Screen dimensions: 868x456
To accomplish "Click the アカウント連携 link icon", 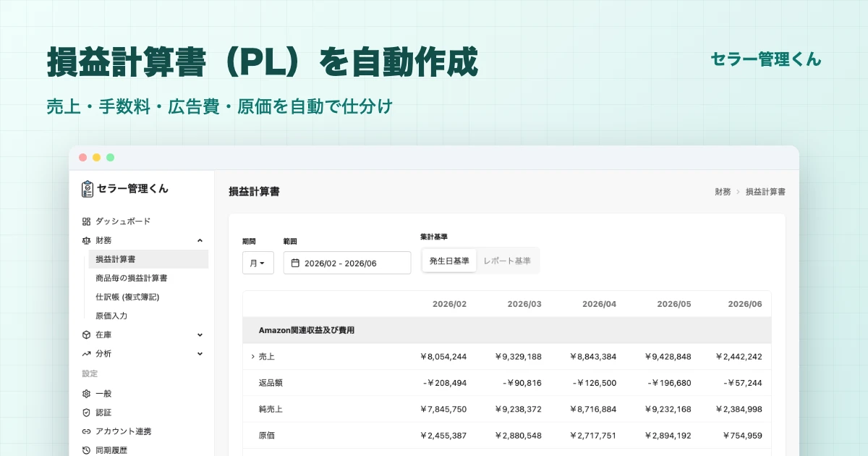I will pos(86,431).
